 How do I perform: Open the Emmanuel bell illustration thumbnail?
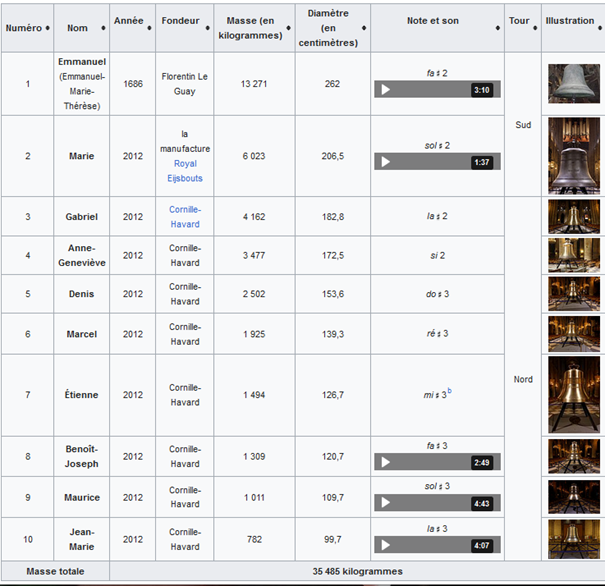click(x=574, y=84)
